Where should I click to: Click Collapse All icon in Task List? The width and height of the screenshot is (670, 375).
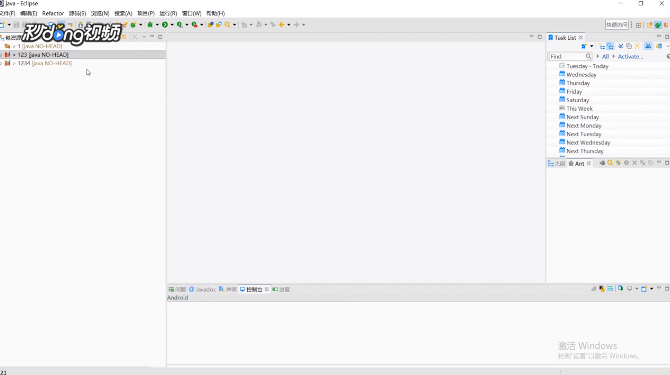coord(629,46)
